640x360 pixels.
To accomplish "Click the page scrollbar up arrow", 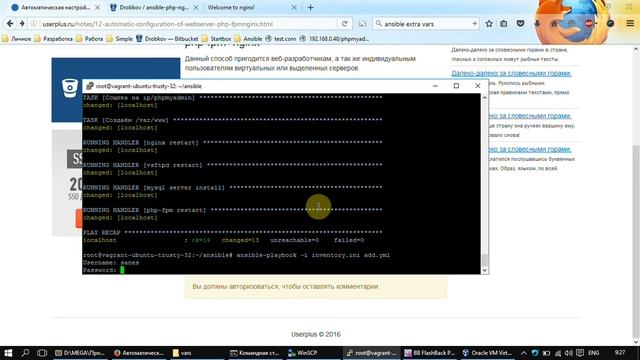I will (x=636, y=49).
